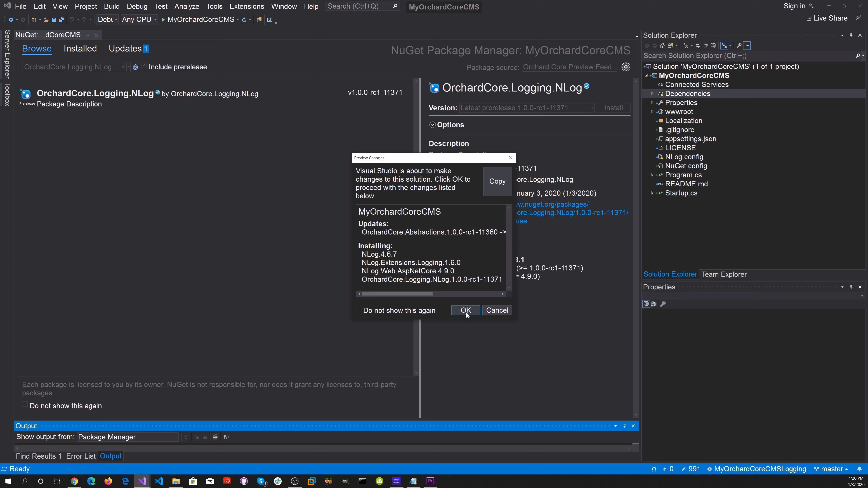Toggle Word Wrap in Output toolbar
The width and height of the screenshot is (868, 488).
(x=226, y=437)
